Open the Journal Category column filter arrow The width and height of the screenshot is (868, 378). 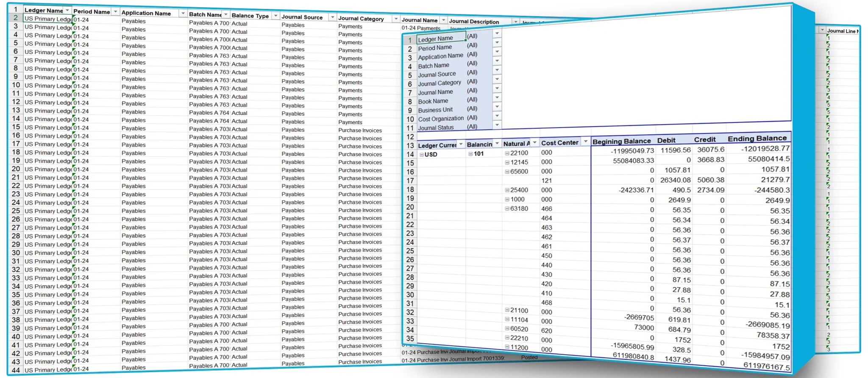point(395,19)
